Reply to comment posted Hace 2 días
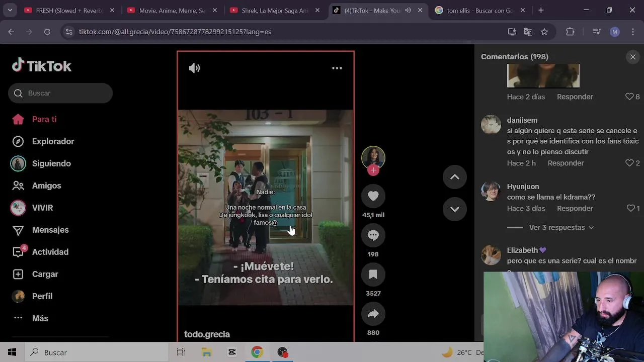644x362 pixels. click(x=575, y=97)
